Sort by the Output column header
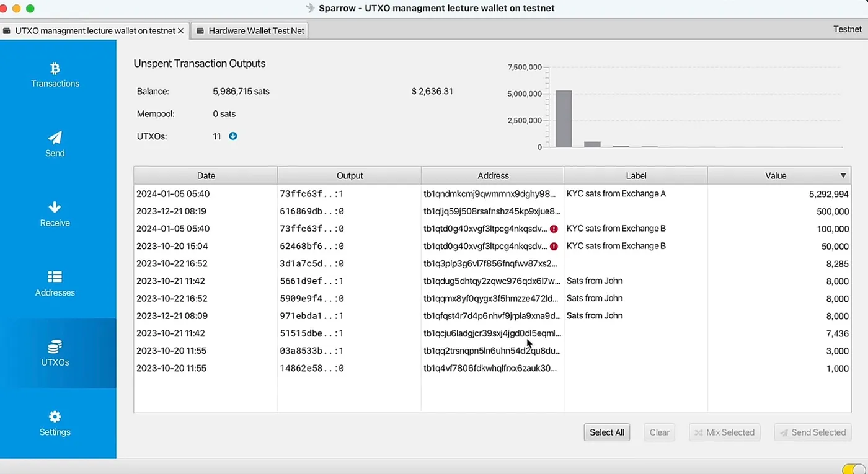 coord(350,176)
